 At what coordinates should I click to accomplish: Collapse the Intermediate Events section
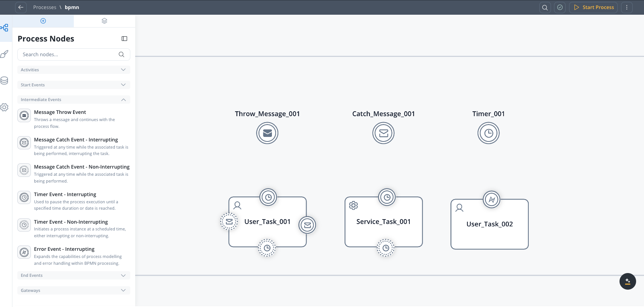click(x=74, y=100)
